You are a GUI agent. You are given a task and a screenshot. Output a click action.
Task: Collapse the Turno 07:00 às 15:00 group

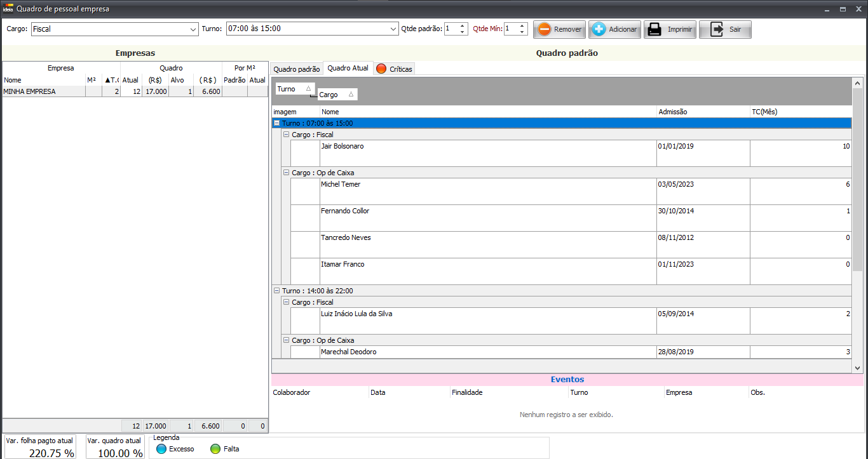[276, 123]
